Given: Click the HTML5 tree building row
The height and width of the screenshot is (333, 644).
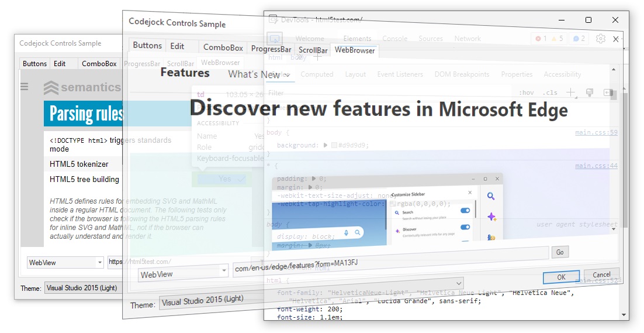Looking at the screenshot, I should coord(84,179).
